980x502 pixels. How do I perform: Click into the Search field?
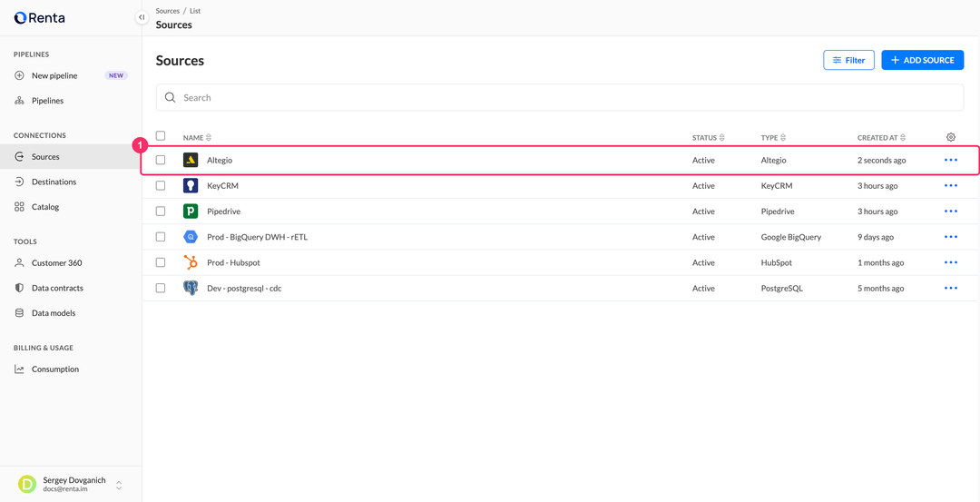pos(559,97)
